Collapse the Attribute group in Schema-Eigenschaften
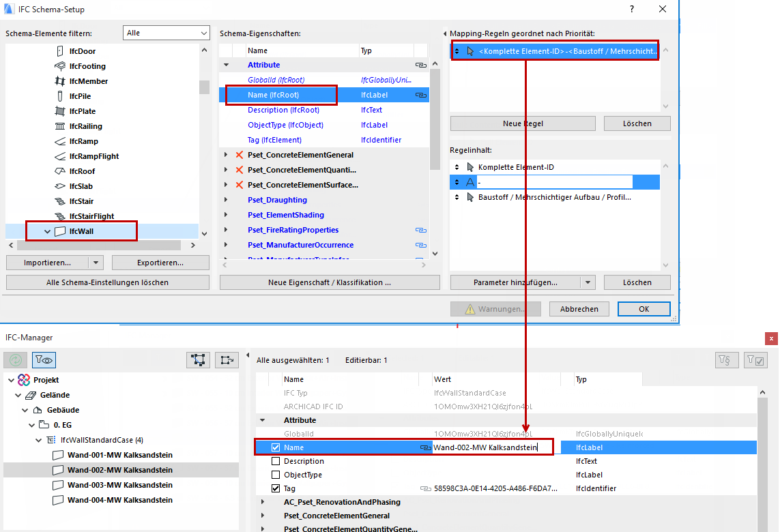 pos(227,65)
